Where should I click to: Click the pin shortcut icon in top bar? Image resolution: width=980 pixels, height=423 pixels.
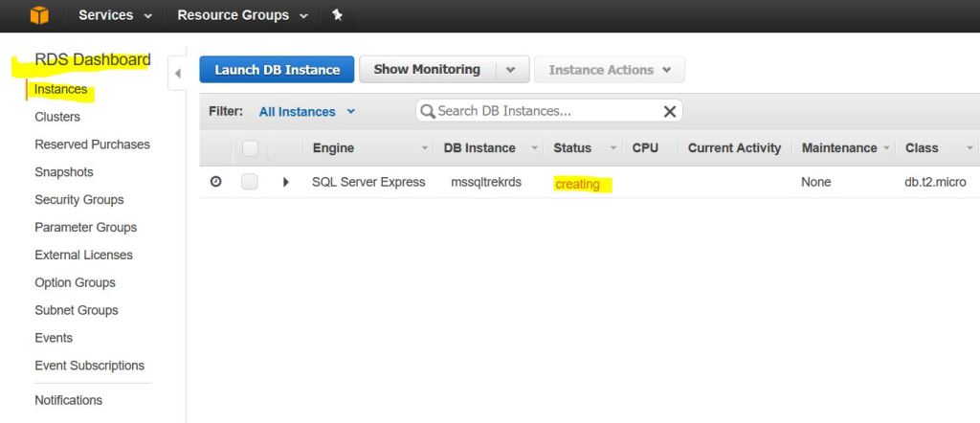[x=337, y=15]
